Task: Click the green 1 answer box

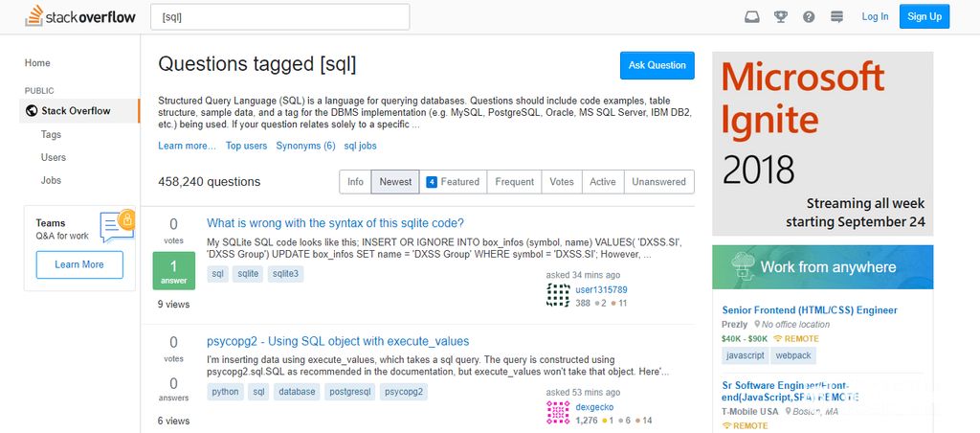Action: pyautogui.click(x=174, y=271)
